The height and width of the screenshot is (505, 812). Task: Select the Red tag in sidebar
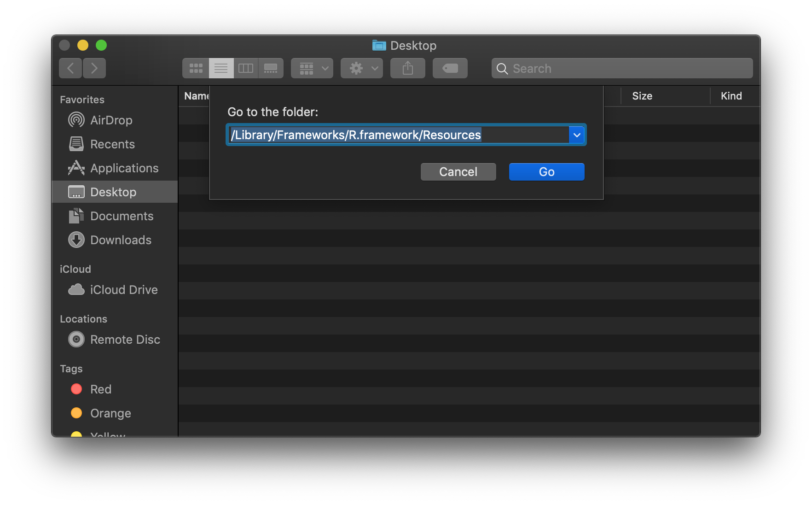tap(100, 389)
